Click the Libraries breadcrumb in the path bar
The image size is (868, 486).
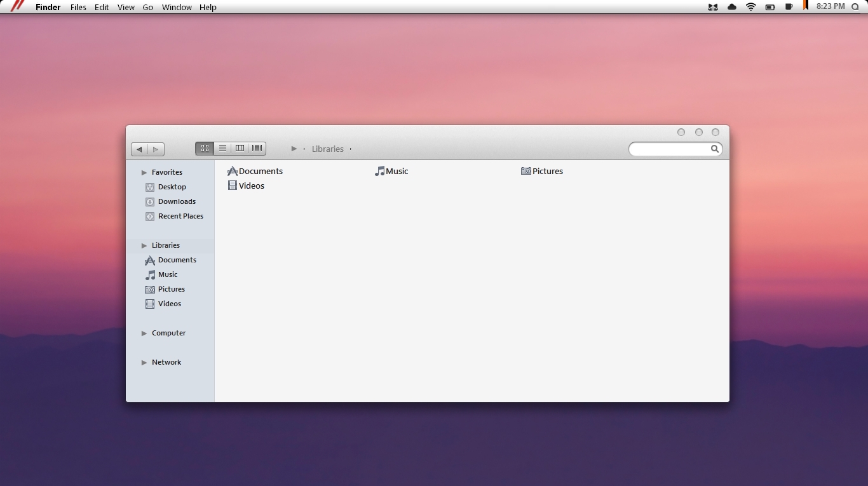(328, 149)
